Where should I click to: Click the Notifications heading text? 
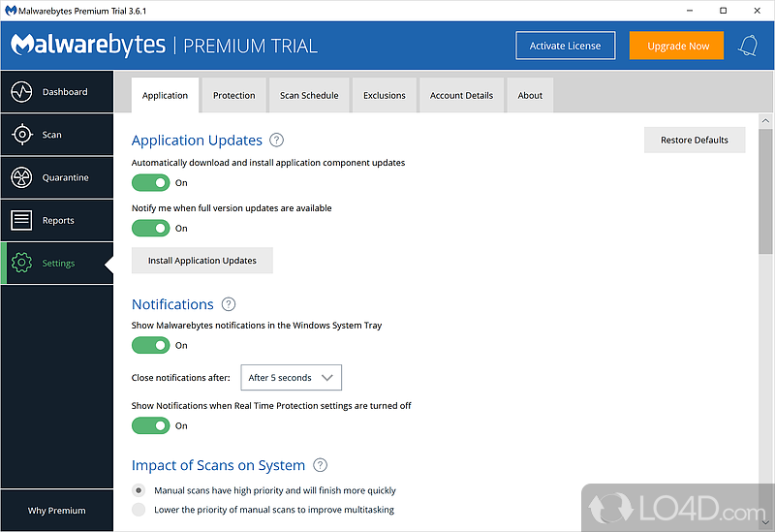pos(172,304)
